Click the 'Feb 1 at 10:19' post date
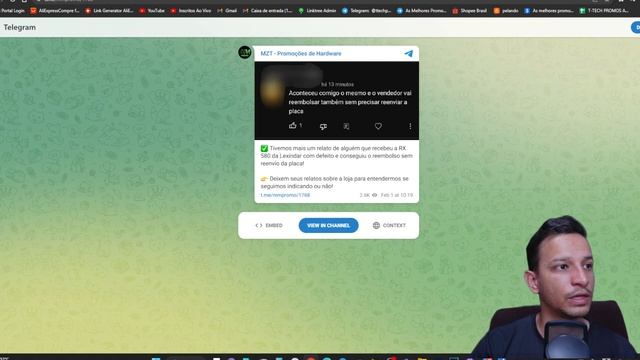The image size is (640, 360). pos(397,195)
